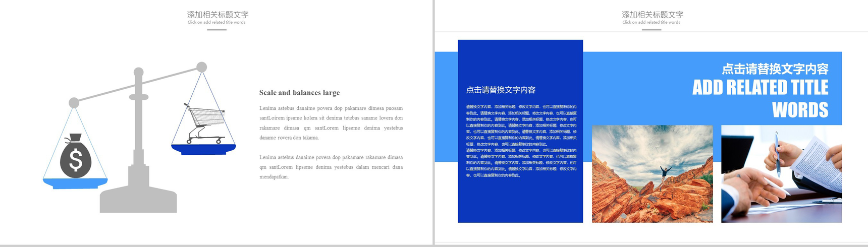
Task: Select the red rock canyon photo
Action: point(652,174)
